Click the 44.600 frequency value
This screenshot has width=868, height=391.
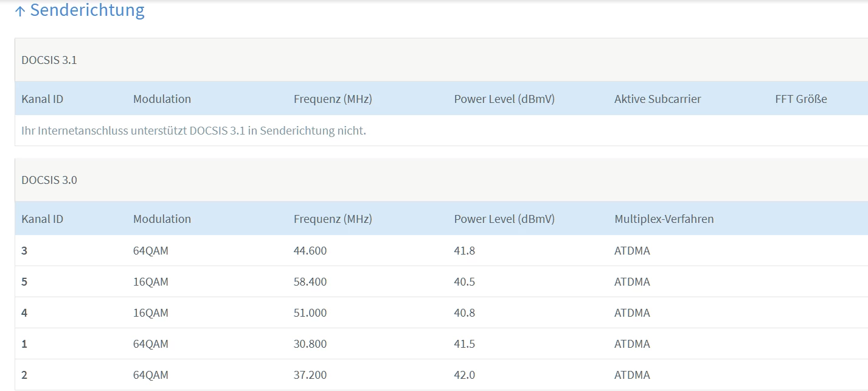310,251
